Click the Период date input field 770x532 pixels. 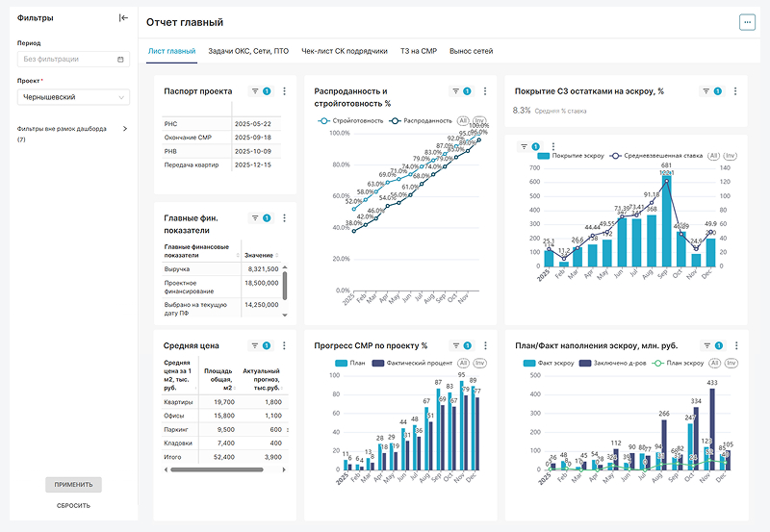click(74, 60)
